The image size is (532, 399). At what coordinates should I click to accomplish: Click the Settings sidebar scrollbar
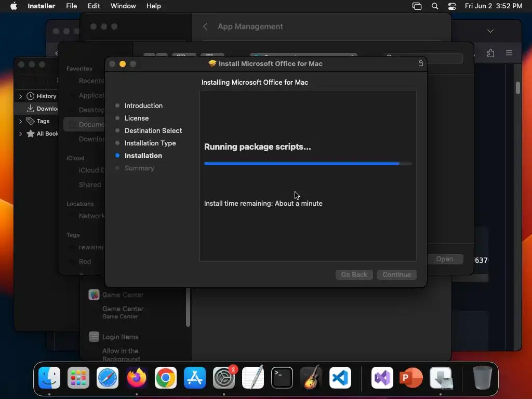(188, 307)
